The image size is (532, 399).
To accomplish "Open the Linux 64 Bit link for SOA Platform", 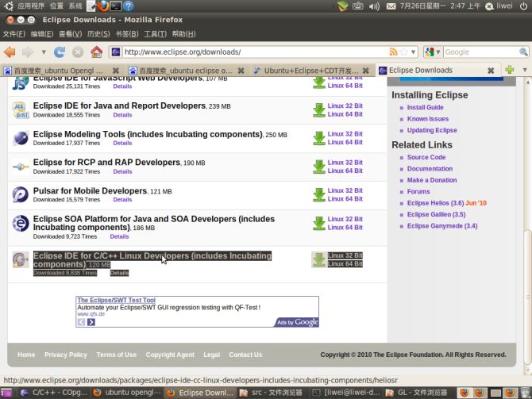I will (345, 228).
